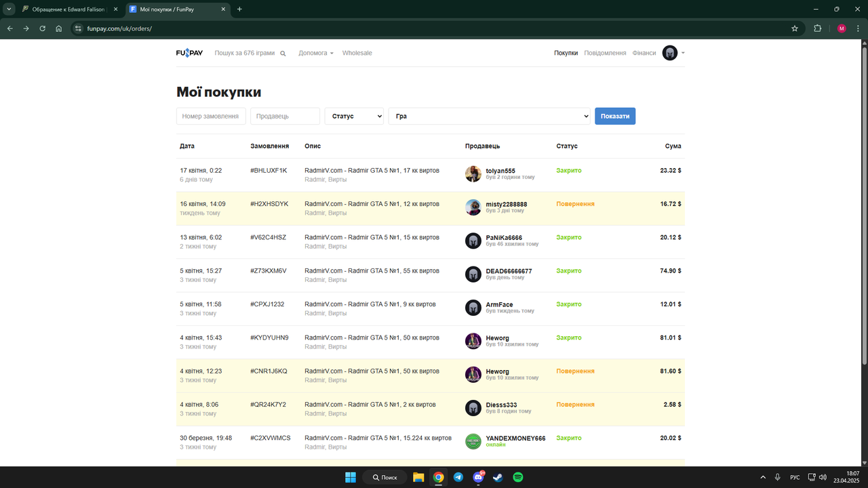The image size is (868, 488).
Task: Click the search field Пошук за 676 іграми
Action: (245, 53)
